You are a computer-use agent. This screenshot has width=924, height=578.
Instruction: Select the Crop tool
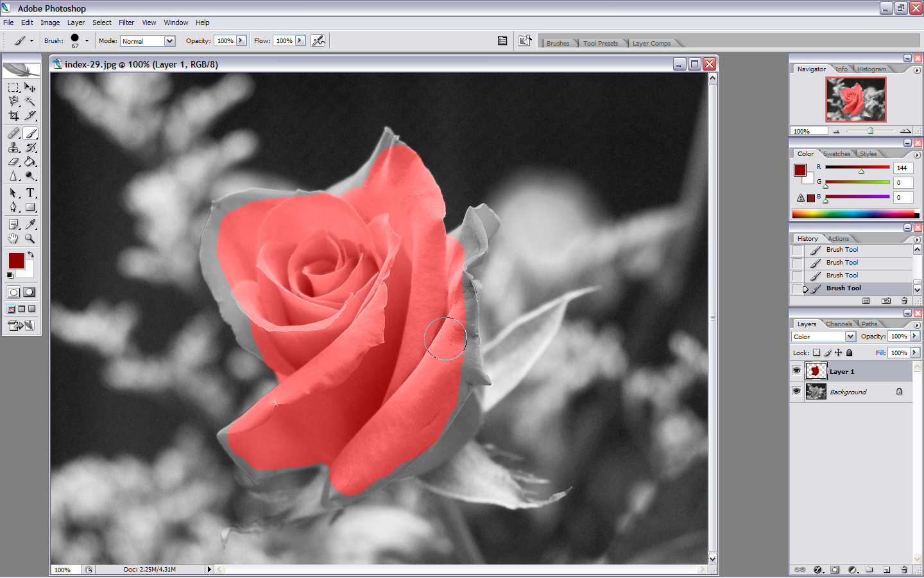coord(13,116)
